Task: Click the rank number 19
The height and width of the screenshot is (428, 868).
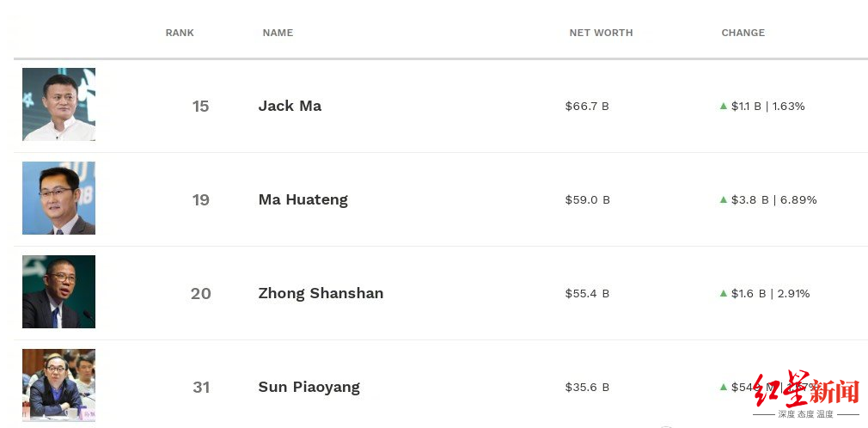Action: coord(200,199)
